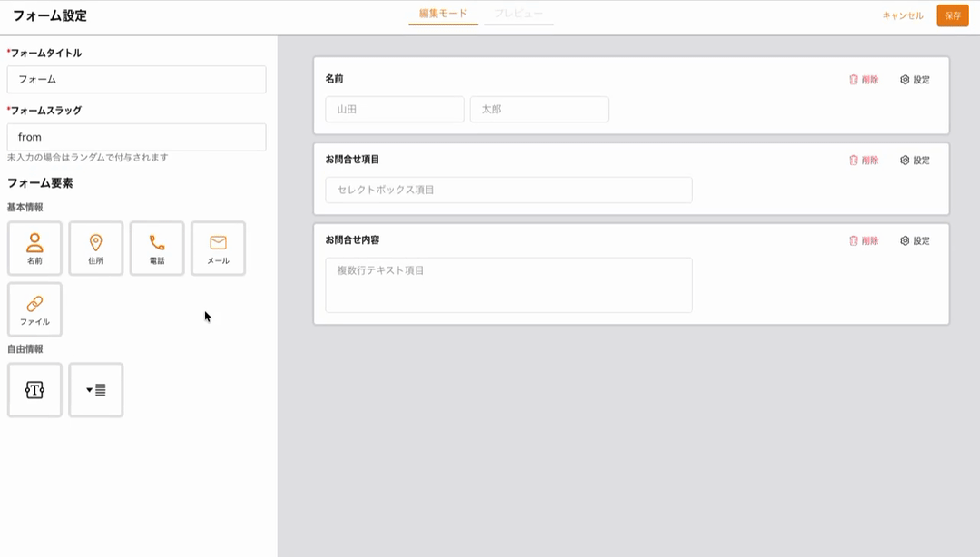Image resolution: width=980 pixels, height=557 pixels.
Task: Click the 太郎 first-name input
Action: click(539, 110)
